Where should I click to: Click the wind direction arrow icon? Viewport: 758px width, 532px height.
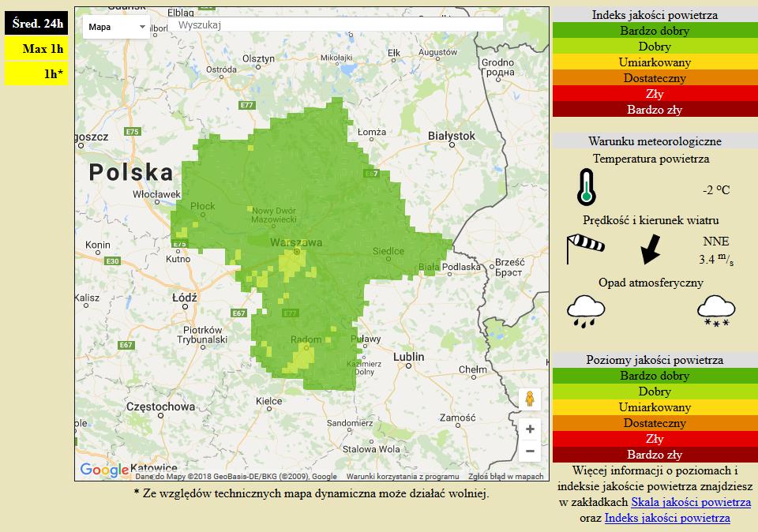pyautogui.click(x=651, y=249)
